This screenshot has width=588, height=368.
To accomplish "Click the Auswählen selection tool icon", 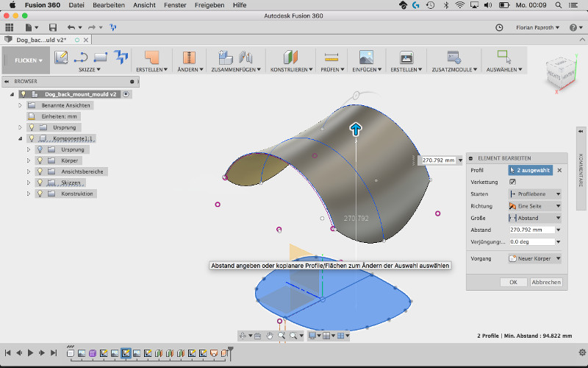I will (503, 57).
